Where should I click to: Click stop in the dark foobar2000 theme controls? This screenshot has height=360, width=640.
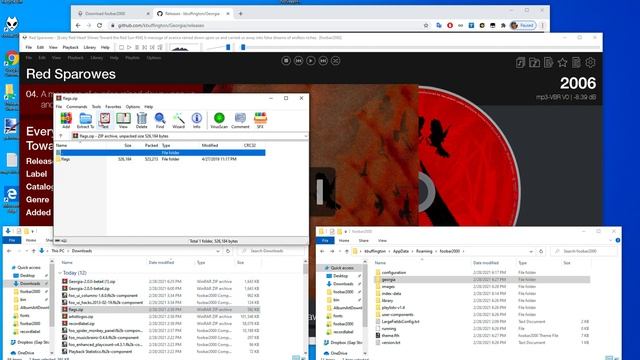(286, 60)
